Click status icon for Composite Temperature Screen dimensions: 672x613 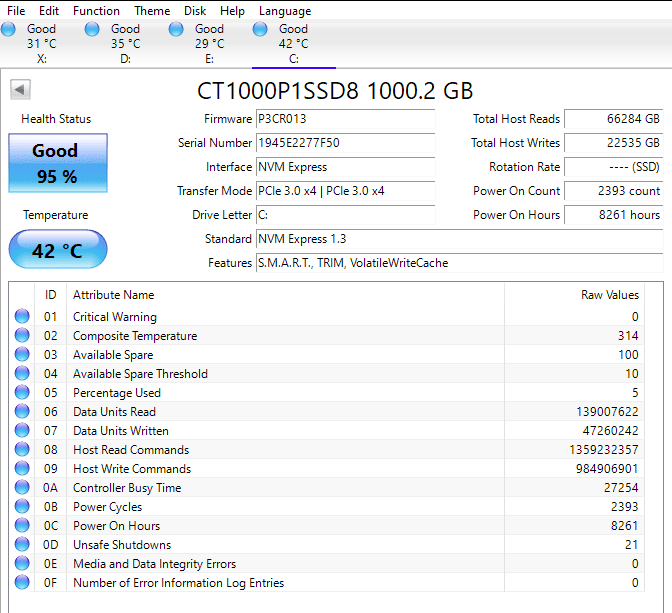(x=22, y=335)
